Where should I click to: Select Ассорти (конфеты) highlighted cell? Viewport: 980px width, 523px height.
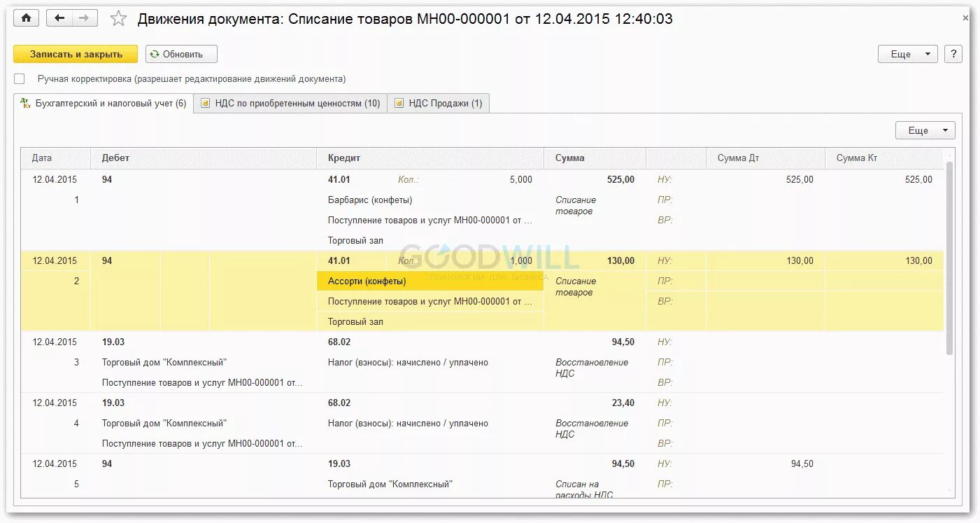pos(430,281)
